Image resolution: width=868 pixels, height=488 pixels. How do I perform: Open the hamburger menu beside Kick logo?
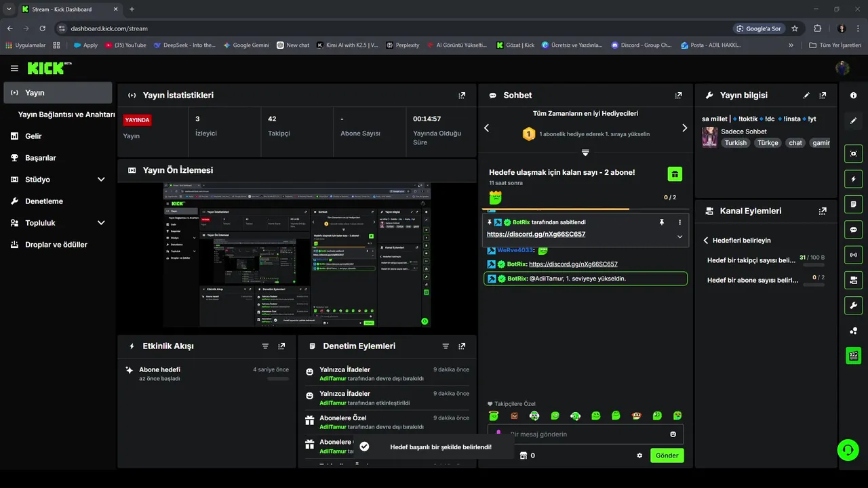[x=14, y=68]
